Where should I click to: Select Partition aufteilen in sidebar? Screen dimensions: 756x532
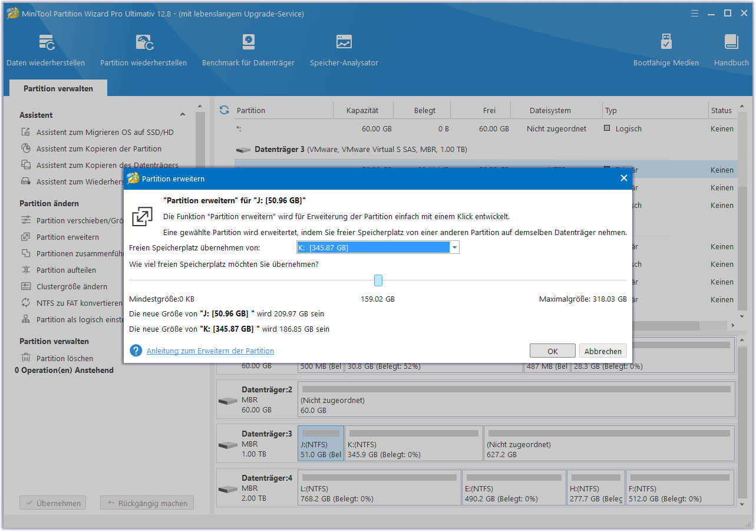coord(66,270)
